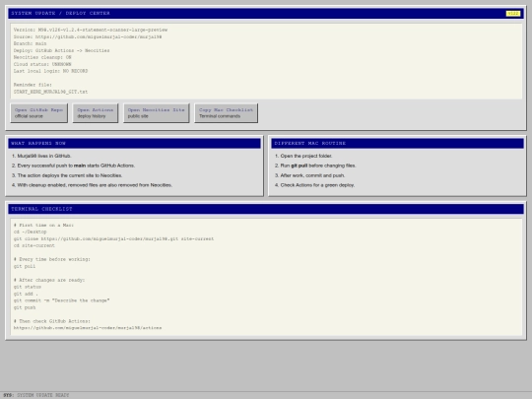Click the 'cd ~/Desktop' command line
This screenshot has width=532, height=399.
pyautogui.click(x=31, y=232)
